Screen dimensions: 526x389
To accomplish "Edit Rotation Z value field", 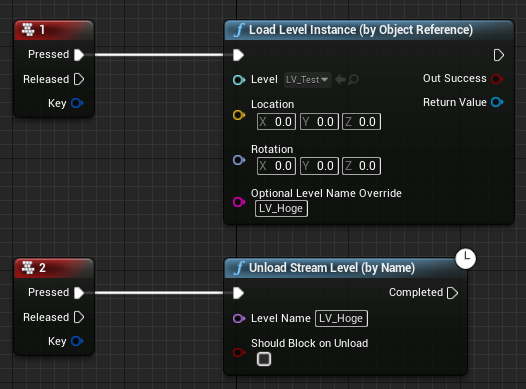I will click(361, 166).
